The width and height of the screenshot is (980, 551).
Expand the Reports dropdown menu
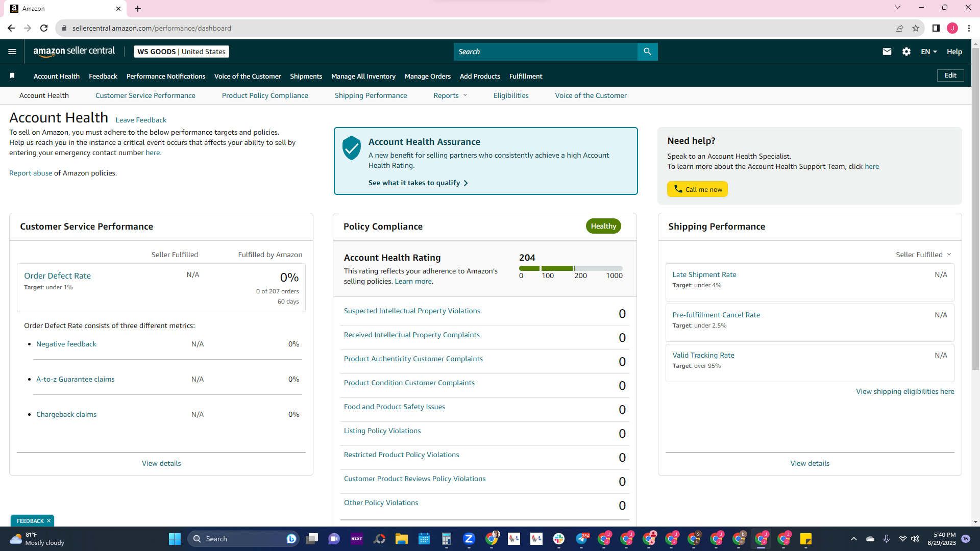[x=450, y=95]
